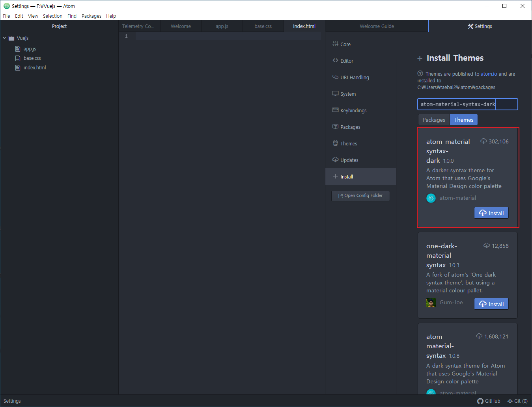532x407 pixels.
Task: Open base.css from the project tree
Action: (32, 58)
